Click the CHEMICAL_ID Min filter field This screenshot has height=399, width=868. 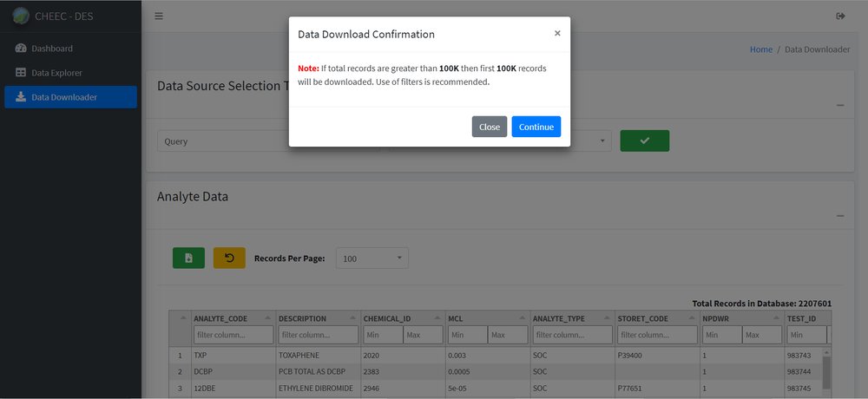[382, 335]
